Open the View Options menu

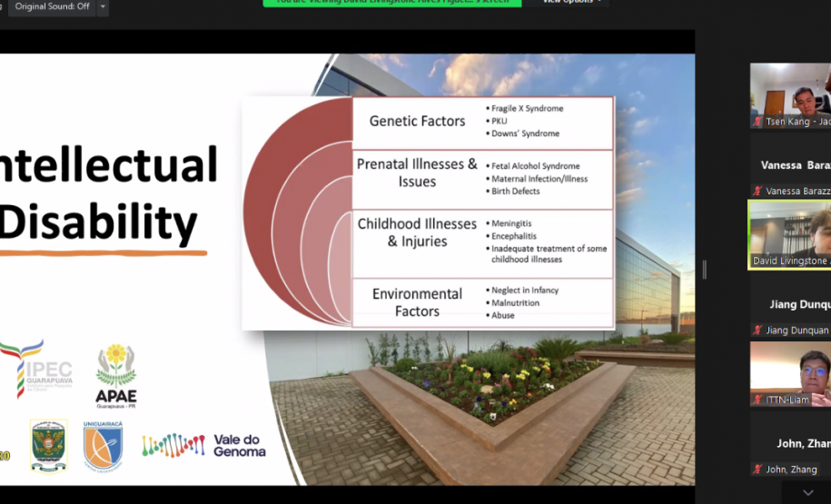point(572,3)
